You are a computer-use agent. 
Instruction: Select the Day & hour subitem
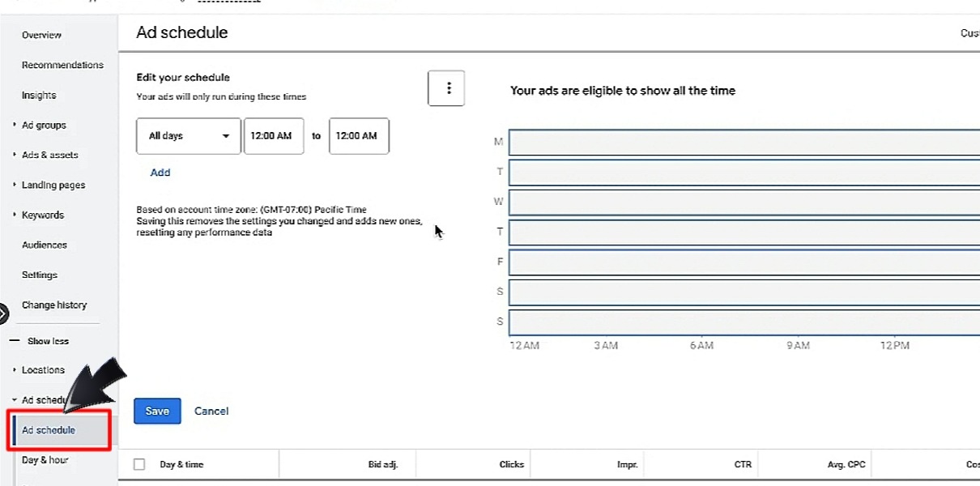click(45, 460)
